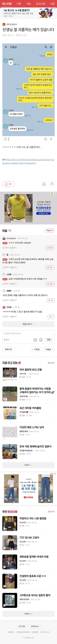Open 파리 올림픽 최신 근황 thumbnail
The height and width of the screenshot is (644, 57).
tap(10, 372)
